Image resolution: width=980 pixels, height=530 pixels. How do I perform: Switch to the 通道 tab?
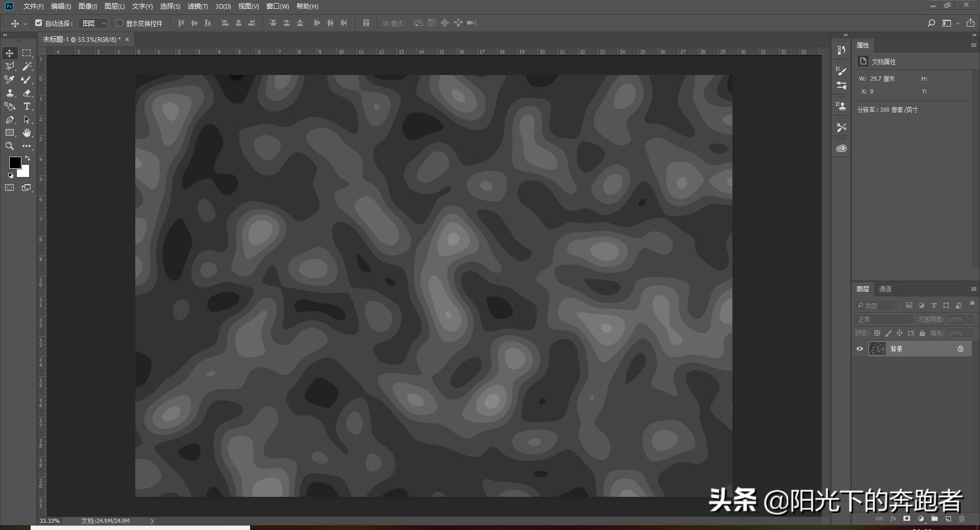pos(885,289)
